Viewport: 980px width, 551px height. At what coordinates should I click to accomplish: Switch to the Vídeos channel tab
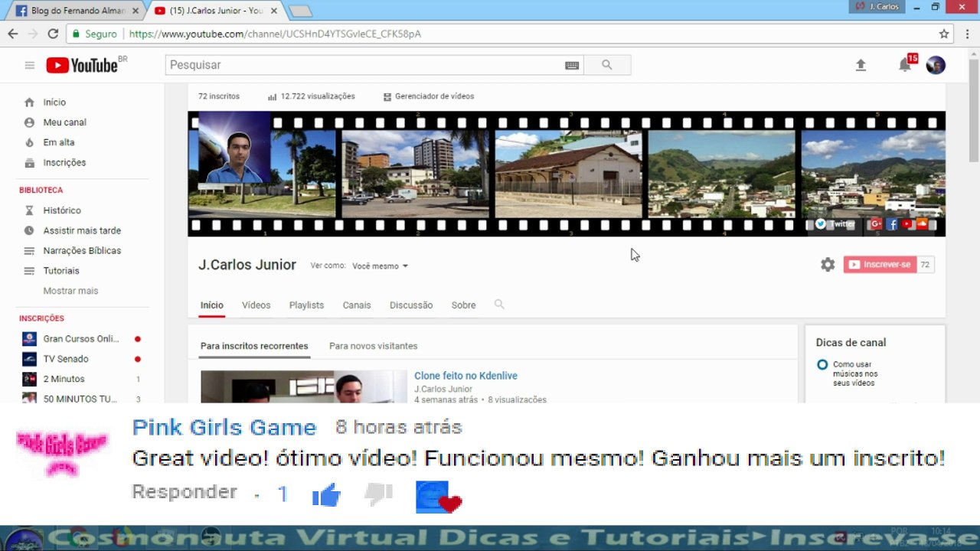(256, 305)
